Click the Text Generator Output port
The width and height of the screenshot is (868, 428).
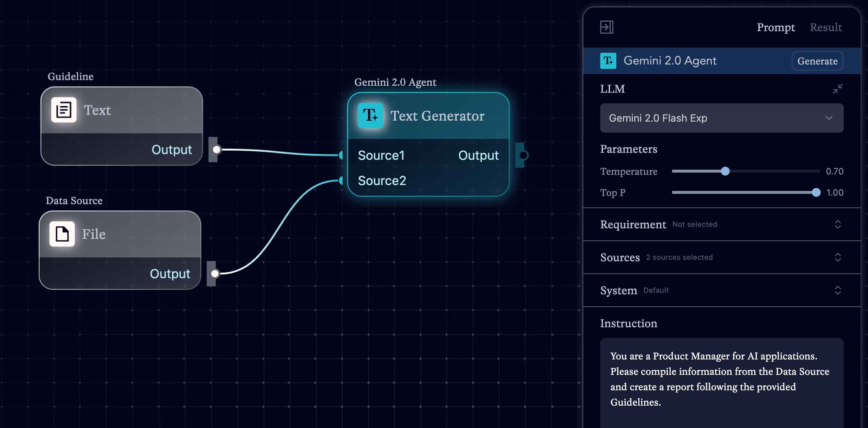point(524,155)
